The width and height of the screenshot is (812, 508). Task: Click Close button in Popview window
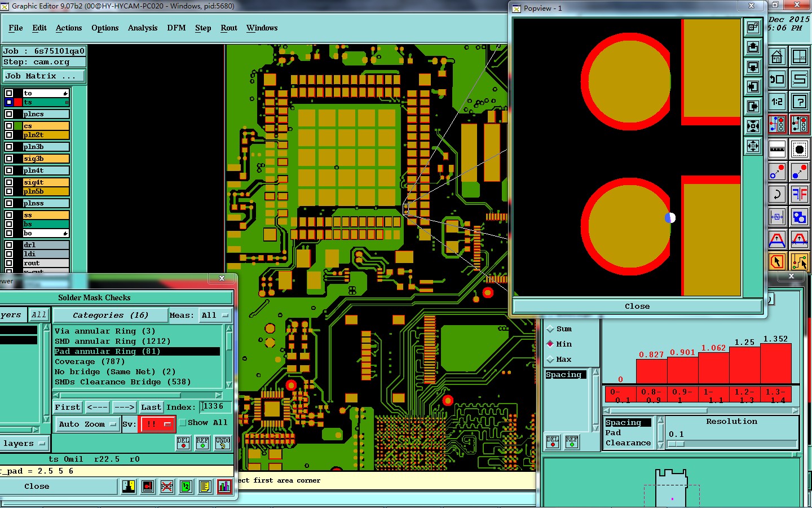[x=637, y=306]
